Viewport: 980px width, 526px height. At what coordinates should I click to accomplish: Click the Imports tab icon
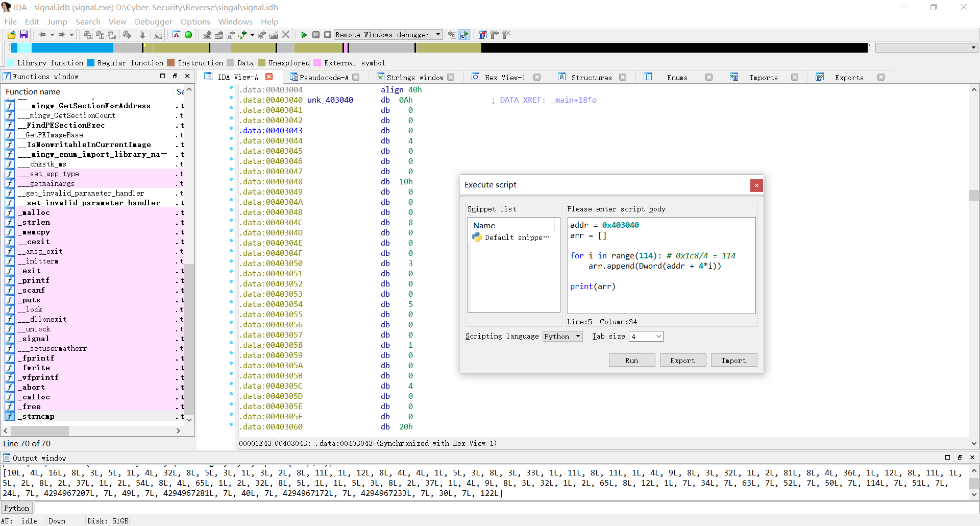734,77
